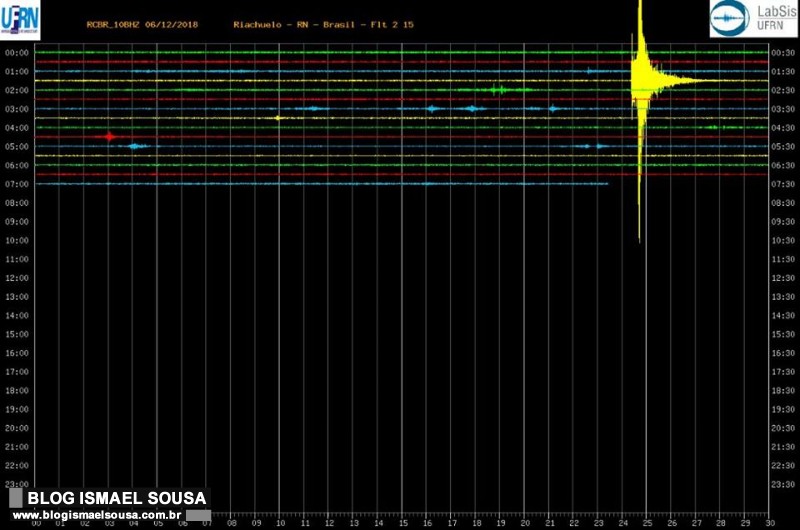Click the 05:30 half-hour label
Screen dimensions: 800x530
(783, 147)
